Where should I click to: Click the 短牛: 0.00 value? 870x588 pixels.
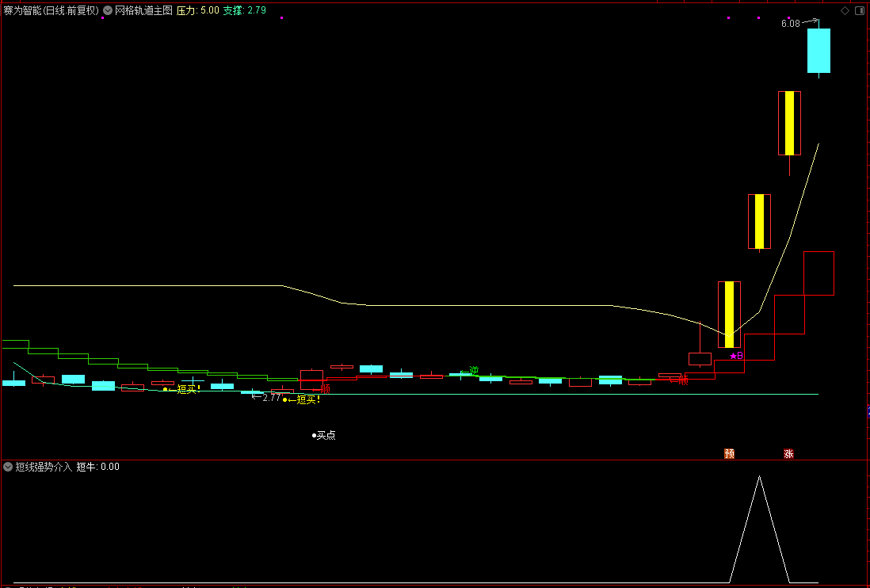[98, 467]
